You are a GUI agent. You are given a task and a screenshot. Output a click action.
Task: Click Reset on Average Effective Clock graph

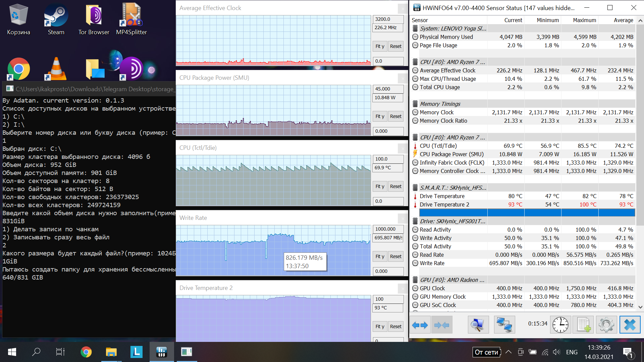tap(396, 46)
